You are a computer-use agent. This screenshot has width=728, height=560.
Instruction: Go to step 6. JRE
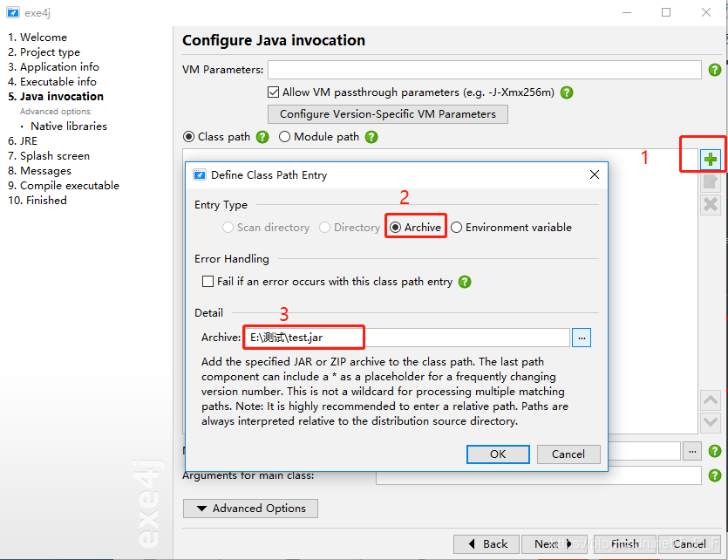(23, 141)
